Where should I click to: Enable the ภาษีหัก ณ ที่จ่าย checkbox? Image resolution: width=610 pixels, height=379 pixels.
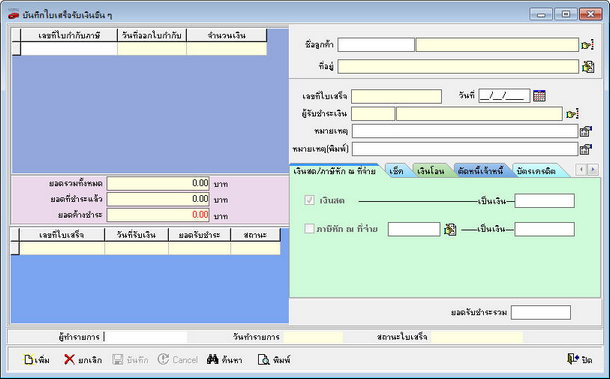coord(309,229)
